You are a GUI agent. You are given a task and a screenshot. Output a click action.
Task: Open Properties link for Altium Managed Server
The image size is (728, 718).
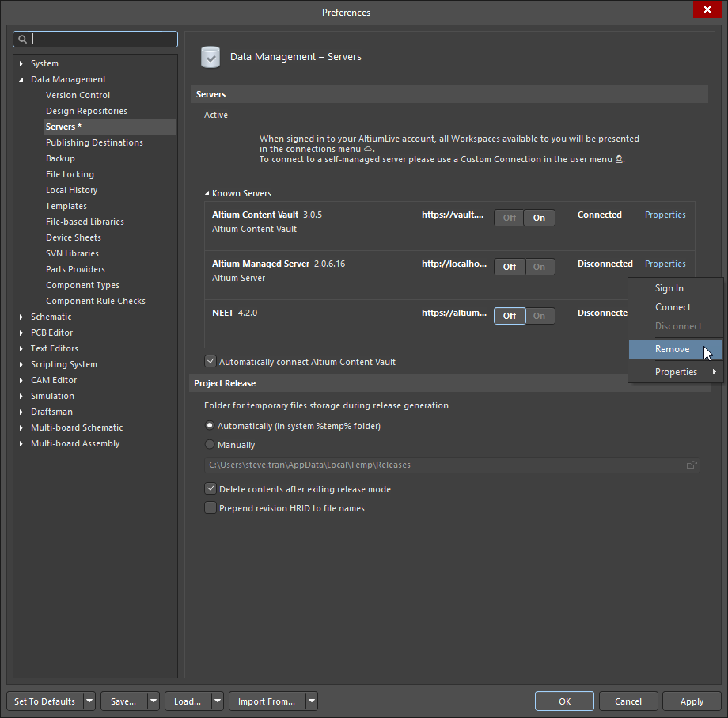[x=665, y=264]
